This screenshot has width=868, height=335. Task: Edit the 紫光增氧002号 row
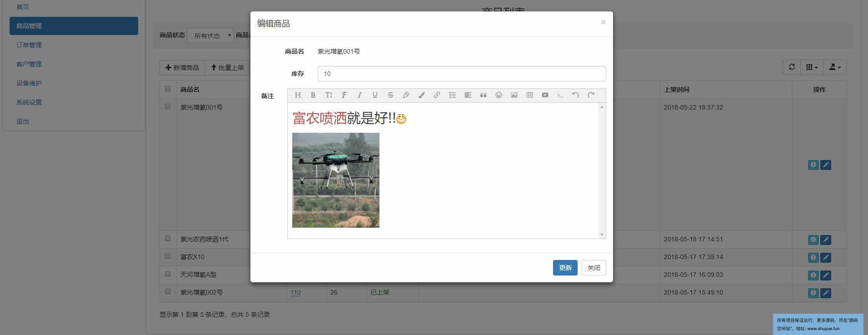click(x=826, y=293)
